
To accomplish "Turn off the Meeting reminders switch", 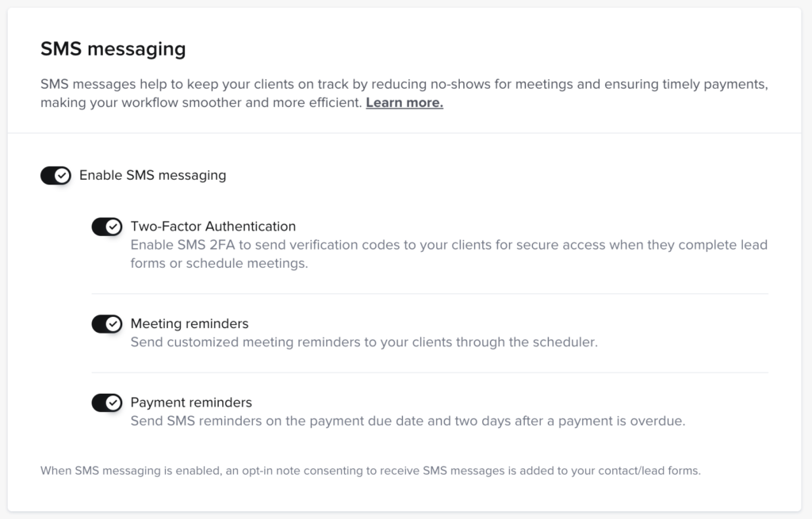I will pyautogui.click(x=106, y=323).
